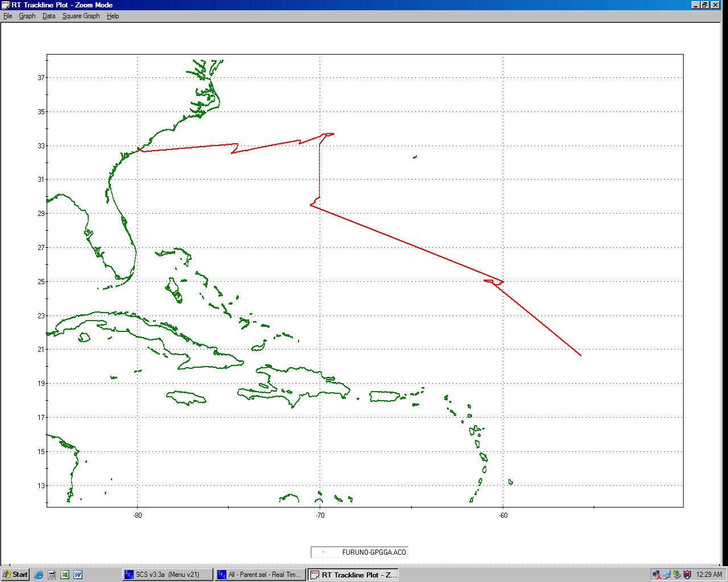Open the File menu
728x582 pixels.
click(8, 16)
